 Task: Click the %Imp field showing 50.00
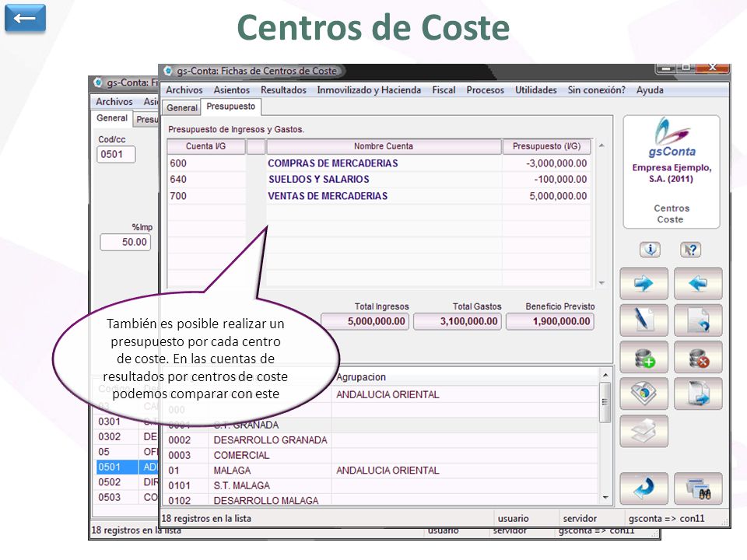coord(126,242)
